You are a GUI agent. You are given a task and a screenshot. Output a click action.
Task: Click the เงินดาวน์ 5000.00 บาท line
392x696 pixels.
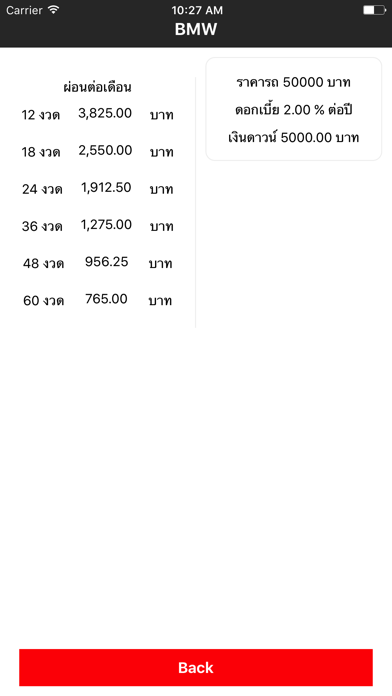[x=293, y=137]
